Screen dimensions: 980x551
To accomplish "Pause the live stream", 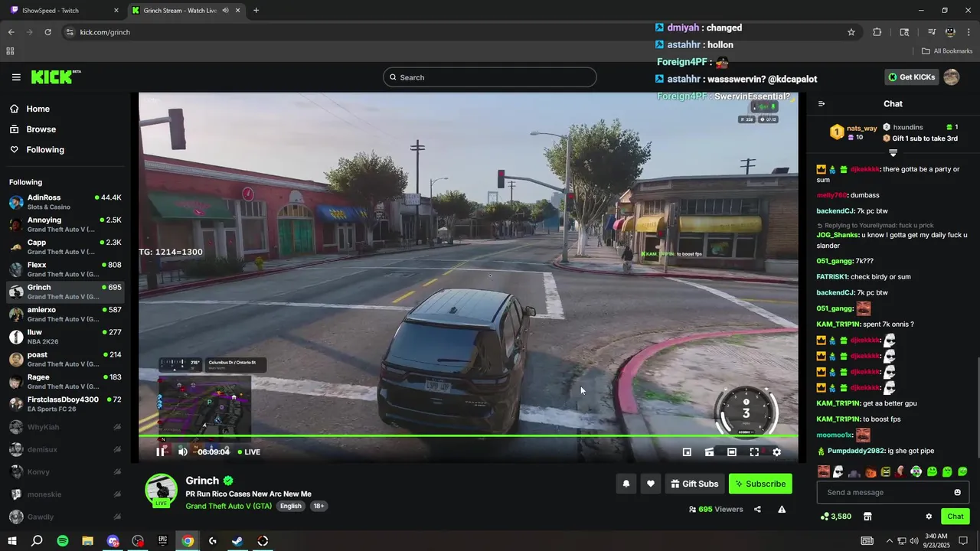I will click(160, 452).
